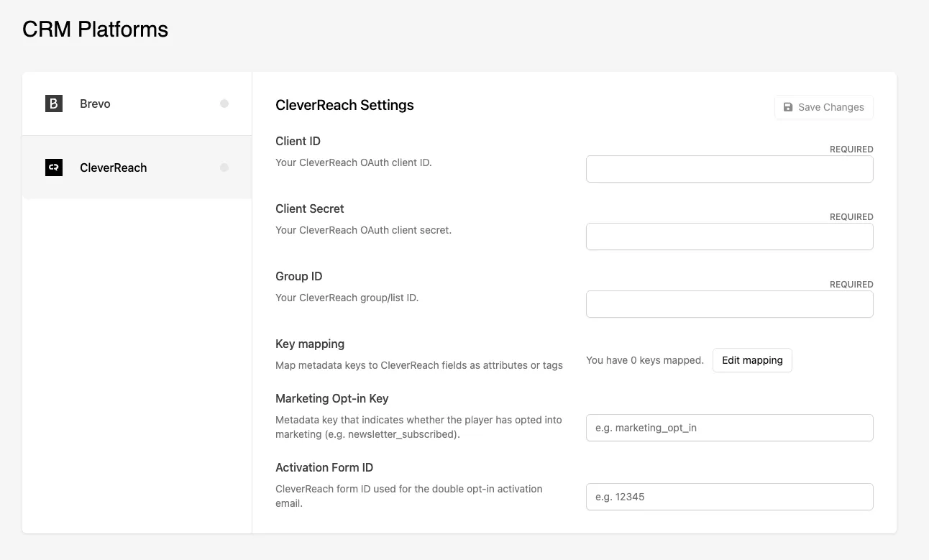Click the Save Changes button
Screen dimensions: 929x560
824,107
